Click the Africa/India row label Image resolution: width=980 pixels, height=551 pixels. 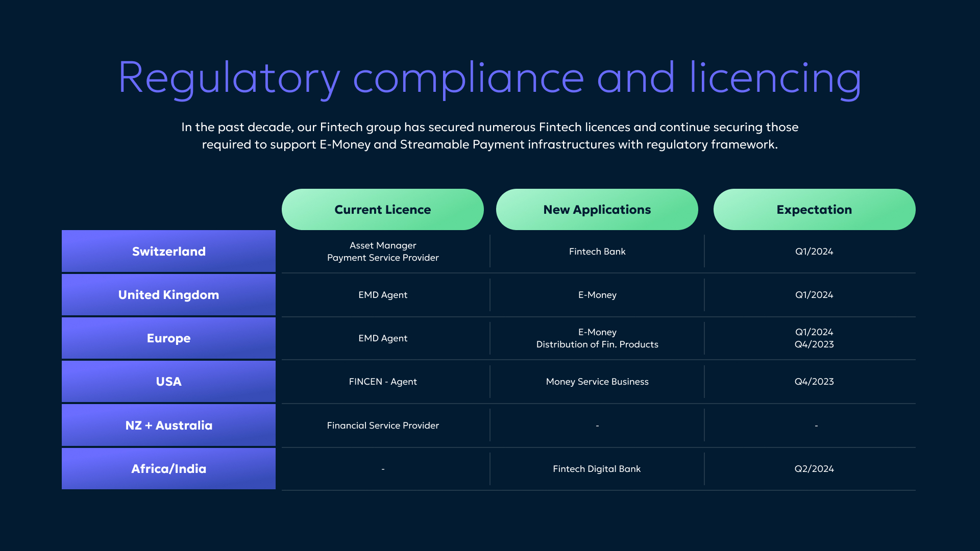tap(168, 469)
